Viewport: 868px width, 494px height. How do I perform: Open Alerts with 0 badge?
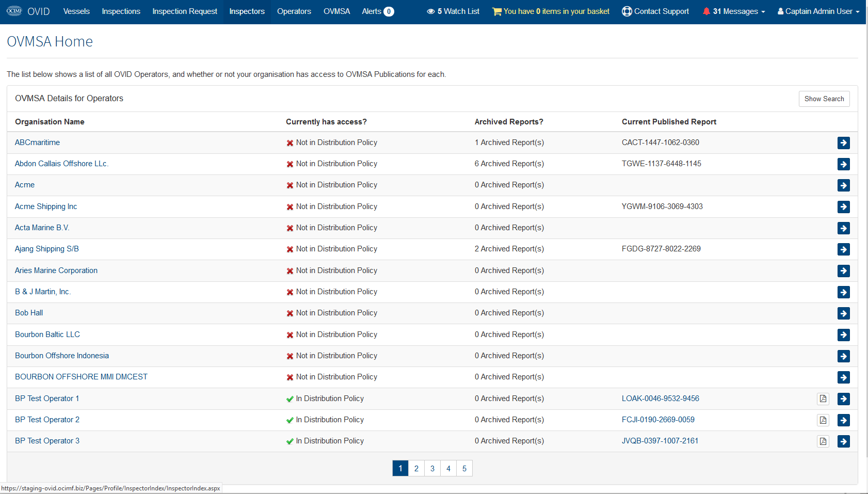tap(378, 11)
